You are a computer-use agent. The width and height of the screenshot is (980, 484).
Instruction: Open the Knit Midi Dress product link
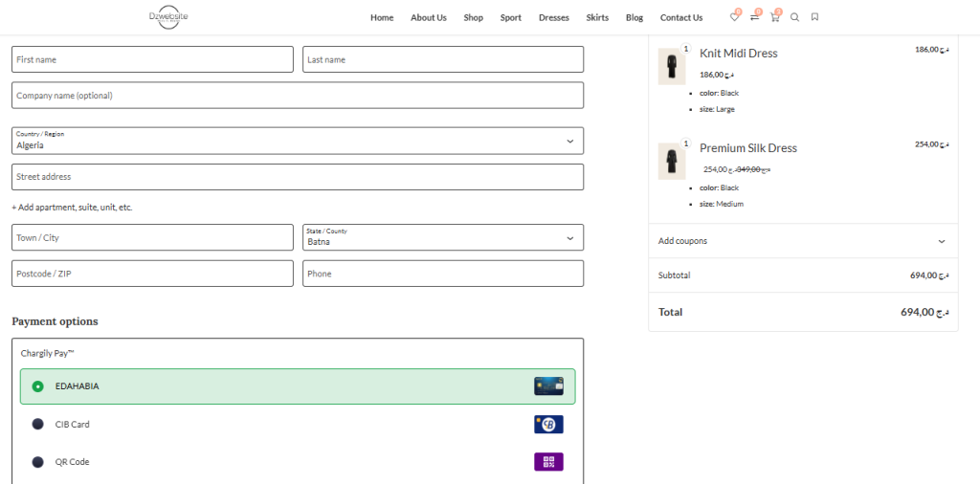coord(738,54)
